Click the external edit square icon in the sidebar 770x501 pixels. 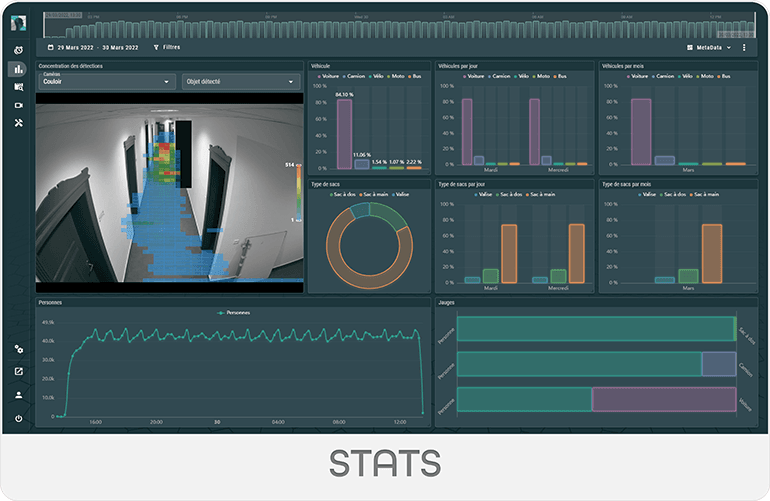[19, 371]
